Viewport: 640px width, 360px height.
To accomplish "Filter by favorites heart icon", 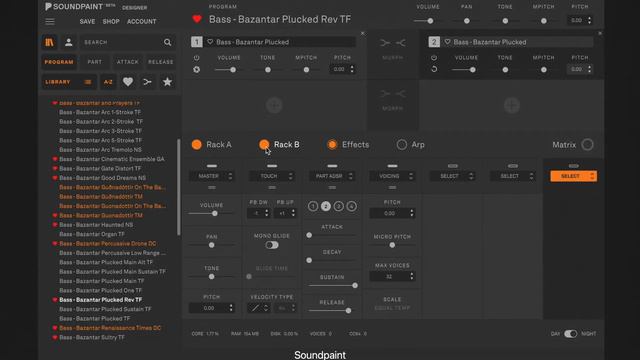I will (x=128, y=82).
